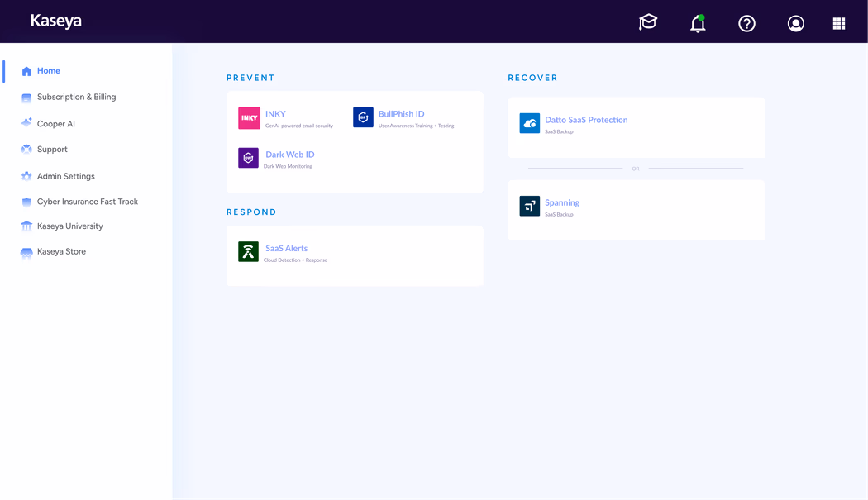Image resolution: width=868 pixels, height=500 pixels.
Task: Click 'SaaS Backup' under Datto SaaS Protection
Action: click(559, 131)
